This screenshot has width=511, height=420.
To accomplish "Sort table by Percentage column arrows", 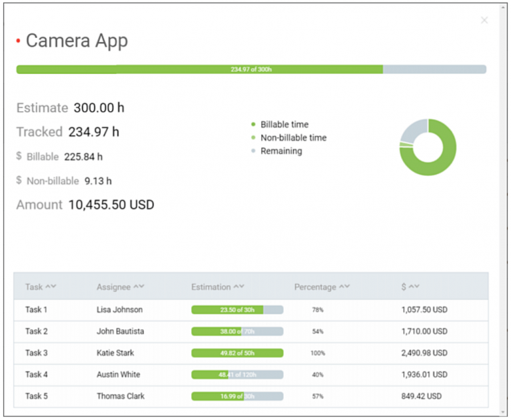I will [x=344, y=287].
